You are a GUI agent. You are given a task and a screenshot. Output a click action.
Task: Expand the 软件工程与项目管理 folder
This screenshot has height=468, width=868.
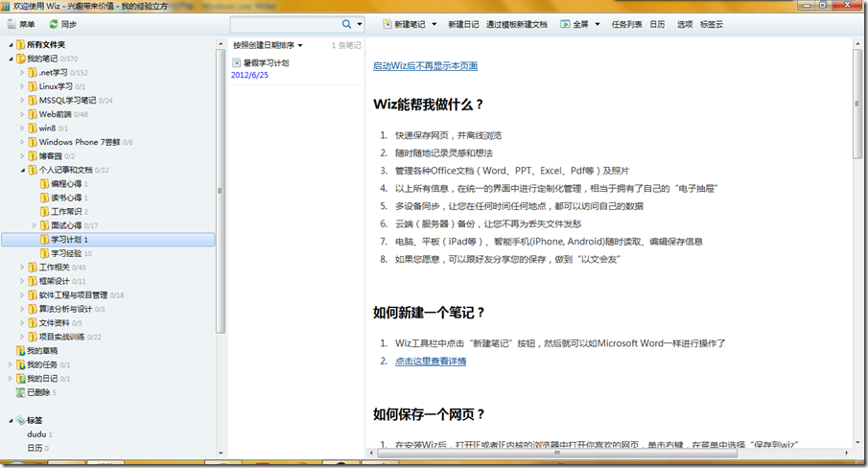[x=22, y=294]
